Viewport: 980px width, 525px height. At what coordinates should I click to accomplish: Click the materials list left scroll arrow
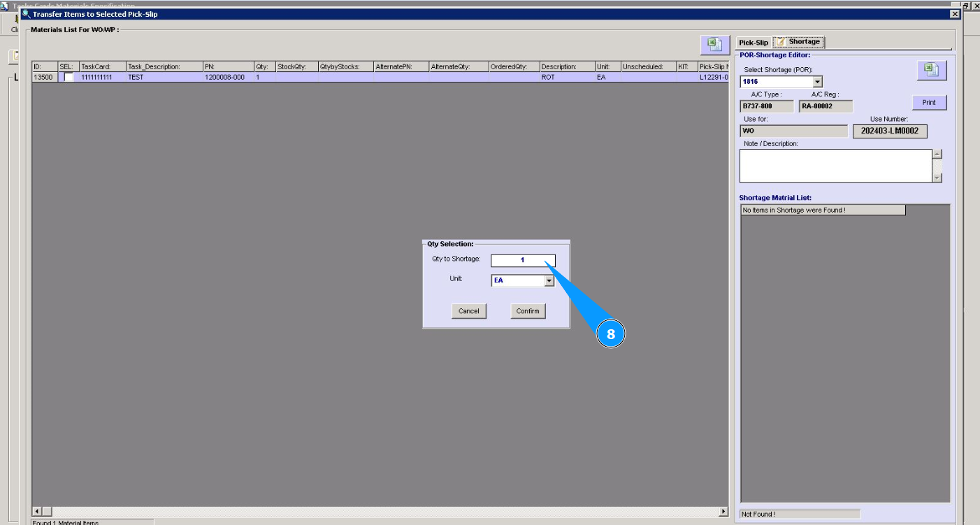[x=38, y=512]
